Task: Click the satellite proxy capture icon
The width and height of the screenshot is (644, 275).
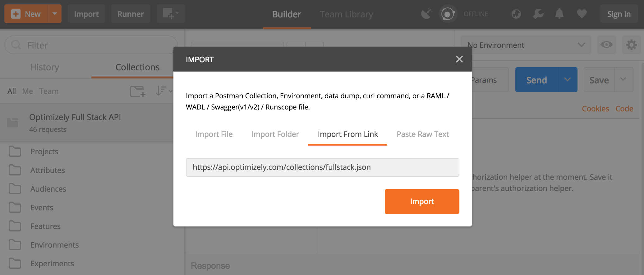Action: (x=426, y=14)
